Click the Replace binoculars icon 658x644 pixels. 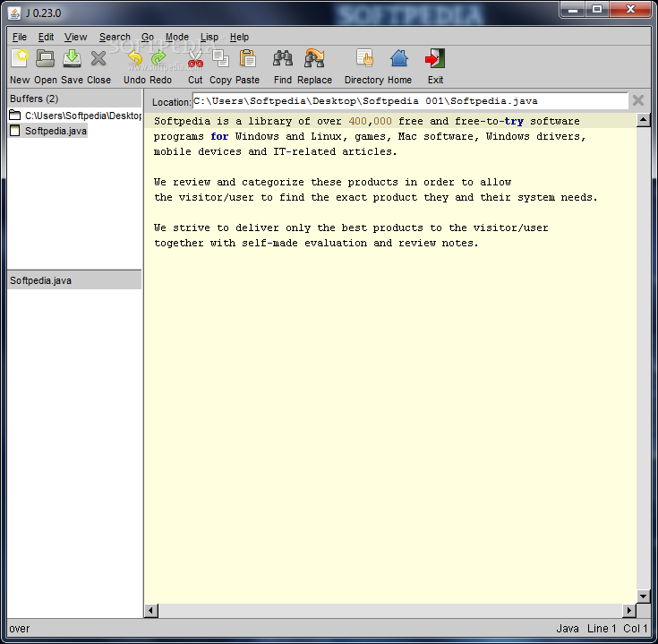[x=314, y=58]
